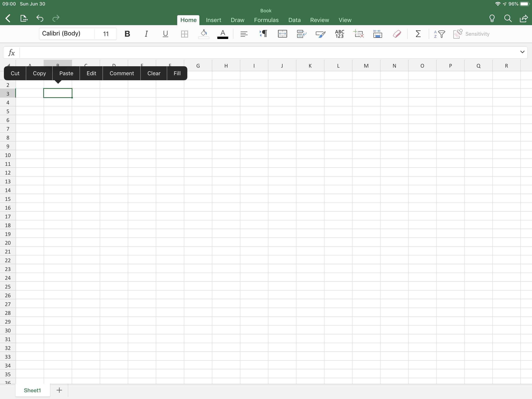Switch to the Draw tab
This screenshot has height=399, width=532.
click(x=237, y=20)
